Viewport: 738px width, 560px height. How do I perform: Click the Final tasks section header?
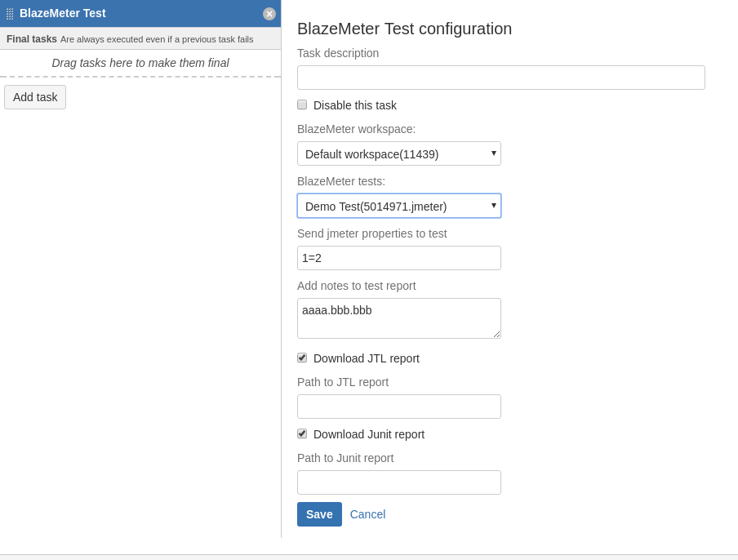140,39
